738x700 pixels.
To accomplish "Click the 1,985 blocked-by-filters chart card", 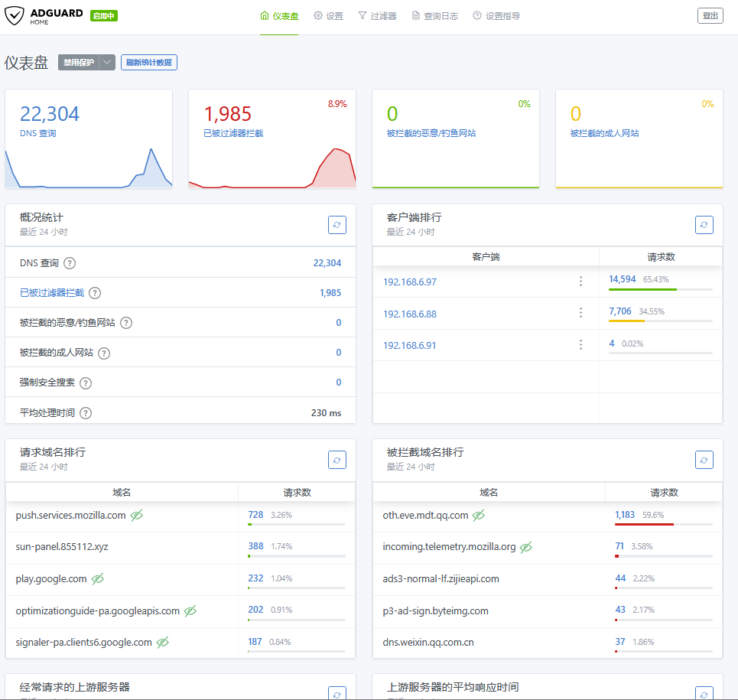I will coord(271,138).
